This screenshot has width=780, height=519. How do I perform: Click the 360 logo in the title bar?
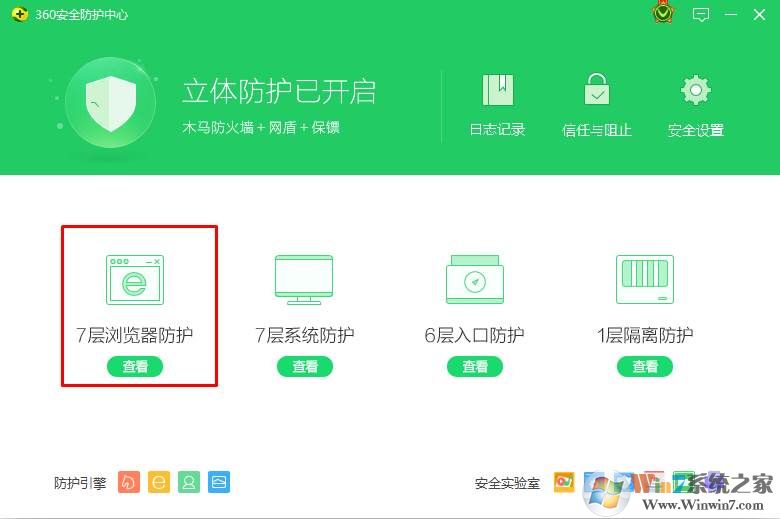click(x=19, y=14)
